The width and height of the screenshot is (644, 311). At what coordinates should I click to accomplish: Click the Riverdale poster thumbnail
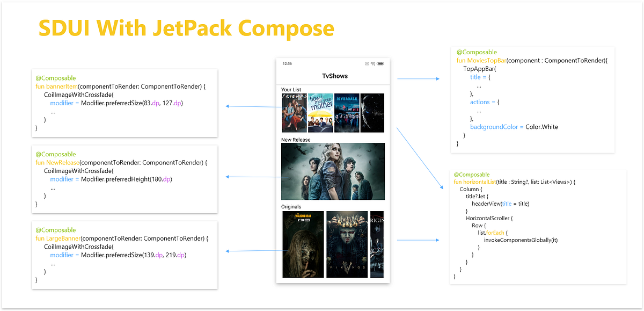346,112
